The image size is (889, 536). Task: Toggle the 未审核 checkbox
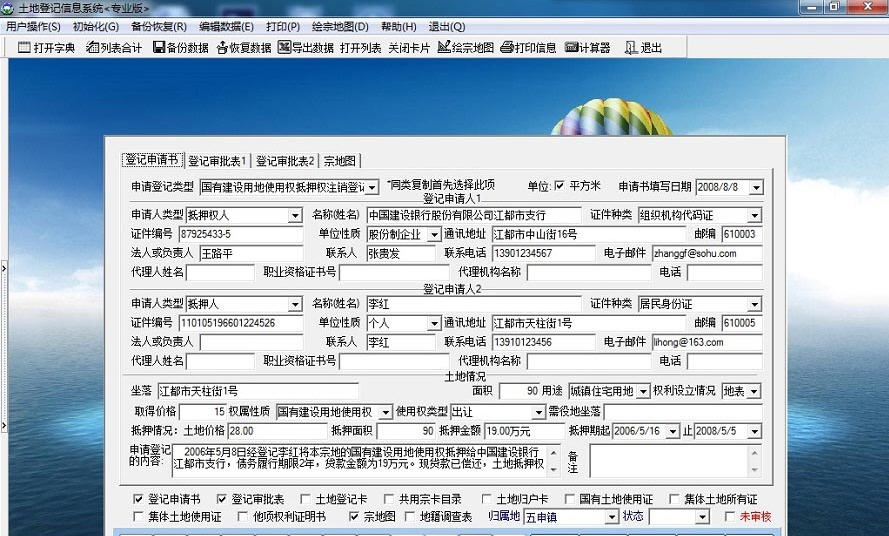(x=730, y=517)
